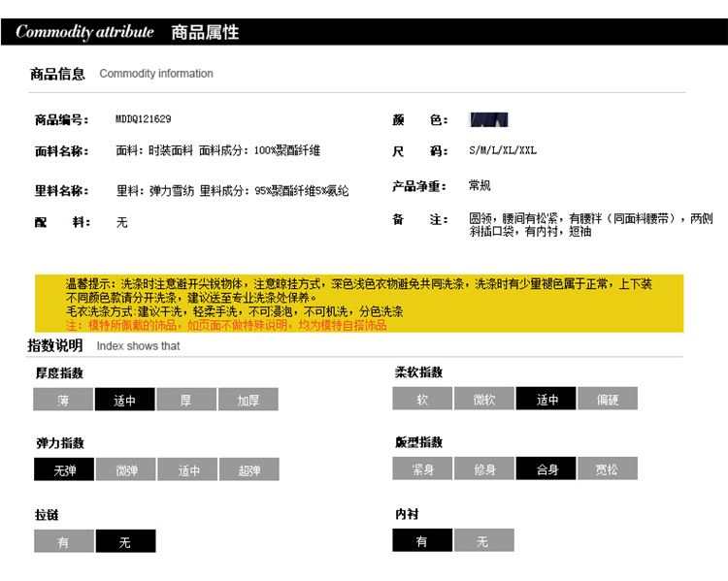Click the 指数说明 section heading

(x=54, y=345)
